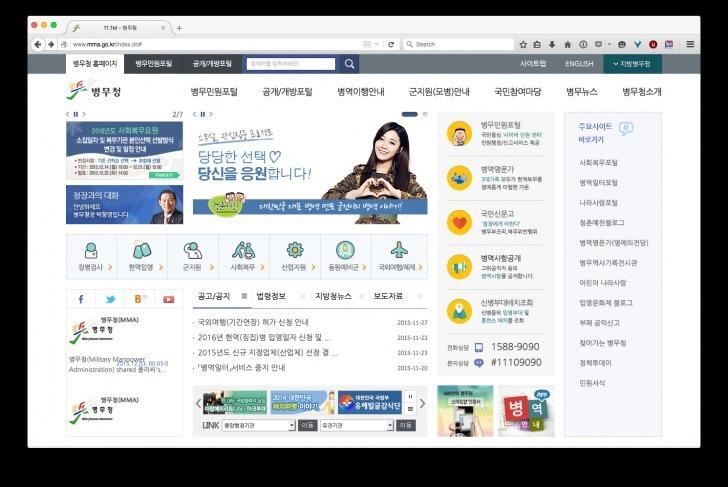
Task: Switch to the 법령정보 tab
Action: [x=271, y=297]
